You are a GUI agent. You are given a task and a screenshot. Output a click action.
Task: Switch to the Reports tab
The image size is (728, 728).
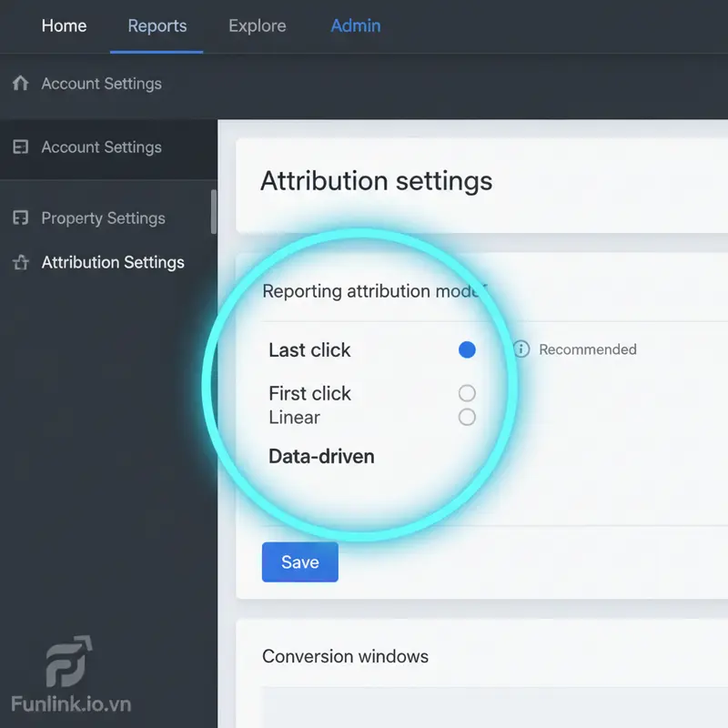157,26
